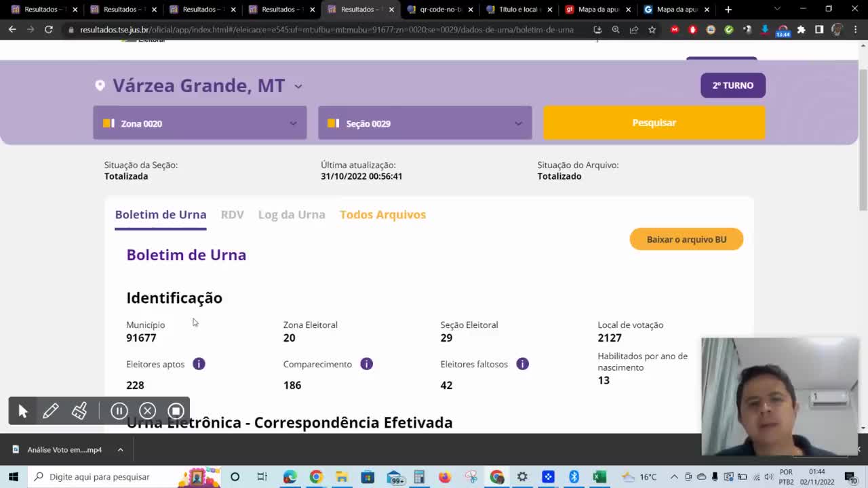Show info about Comparecimento
This screenshot has width=868, height=488.
click(366, 364)
